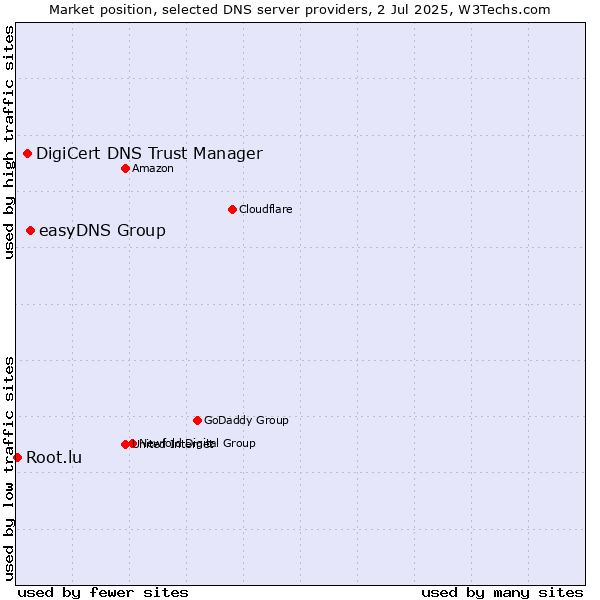Click the GoDaddy Group red data point

[x=197, y=421]
